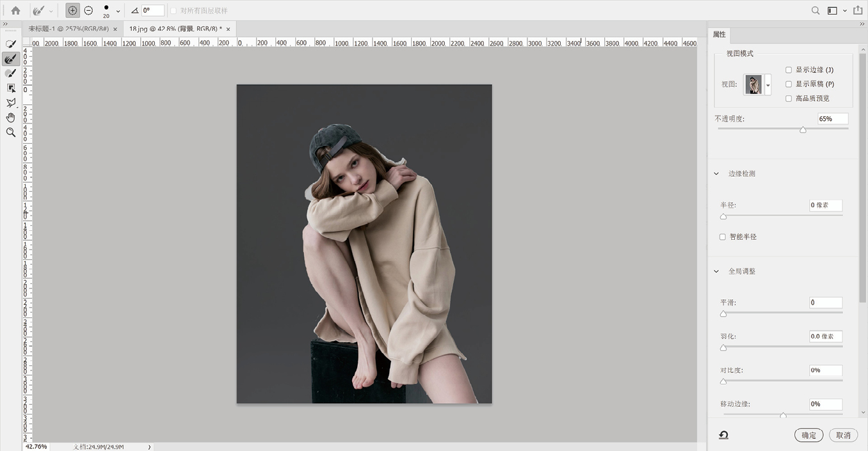This screenshot has height=451, width=868.
Task: Close the 未标题-1 document tab
Action: (115, 29)
